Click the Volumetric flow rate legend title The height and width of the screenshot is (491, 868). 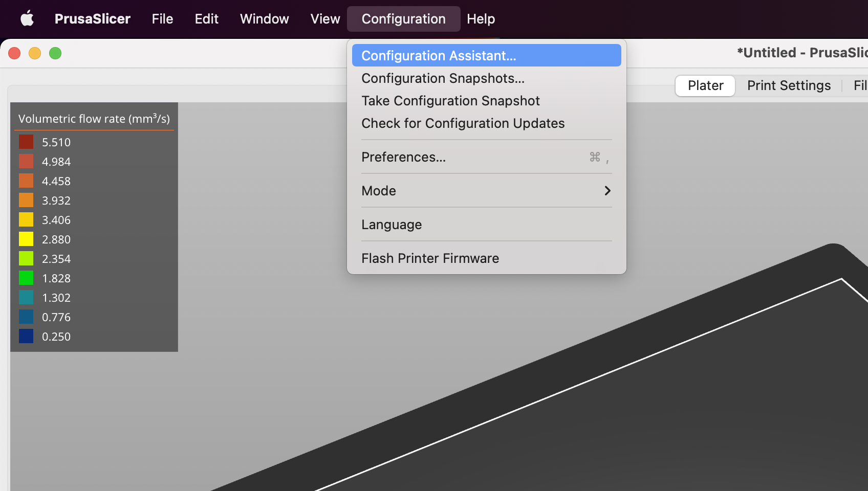[x=94, y=119]
